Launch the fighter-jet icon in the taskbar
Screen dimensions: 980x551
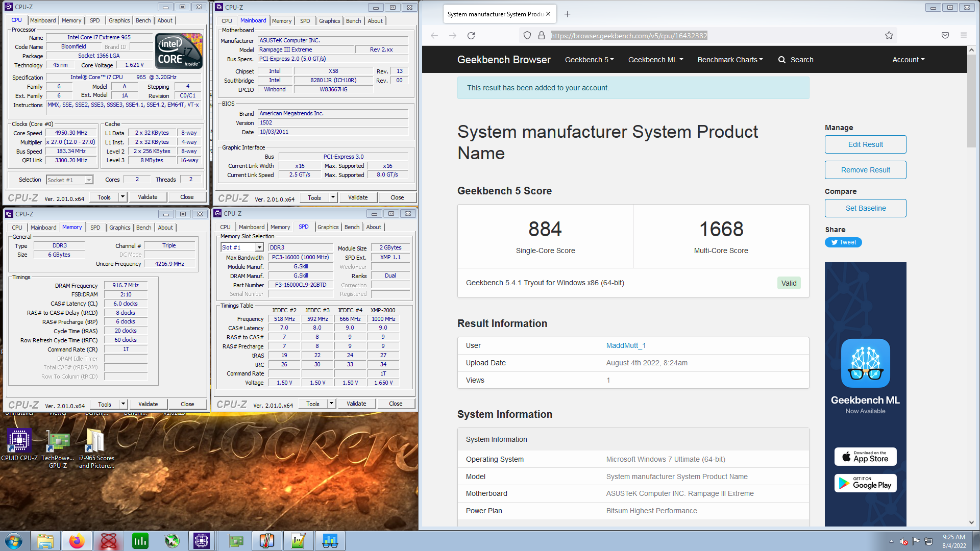(x=172, y=541)
